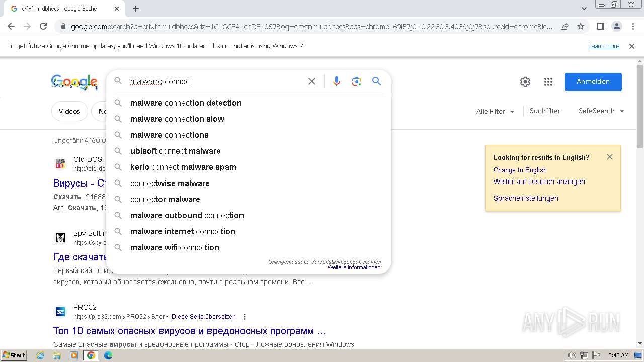Open Spracheinstellungen language settings link
Image resolution: width=644 pixels, height=362 pixels.
coord(526,198)
